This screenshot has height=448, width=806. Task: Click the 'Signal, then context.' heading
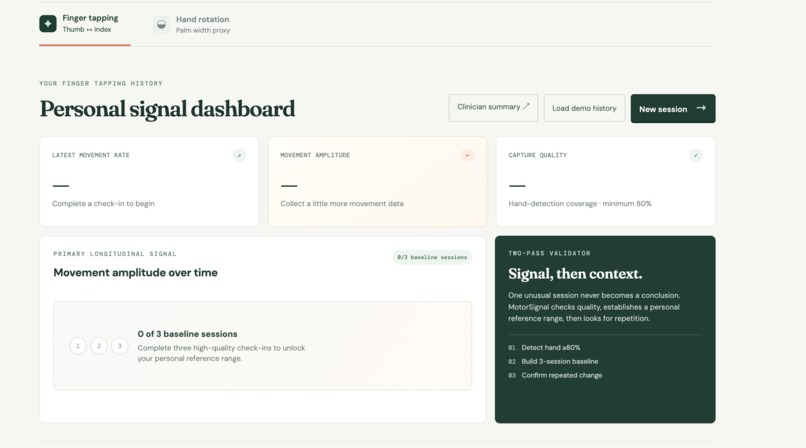coord(575,274)
